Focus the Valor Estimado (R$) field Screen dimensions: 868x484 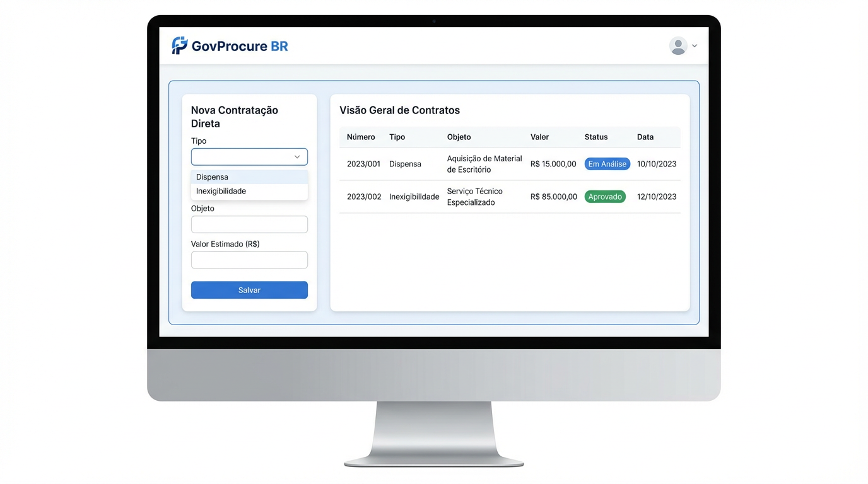click(x=249, y=260)
